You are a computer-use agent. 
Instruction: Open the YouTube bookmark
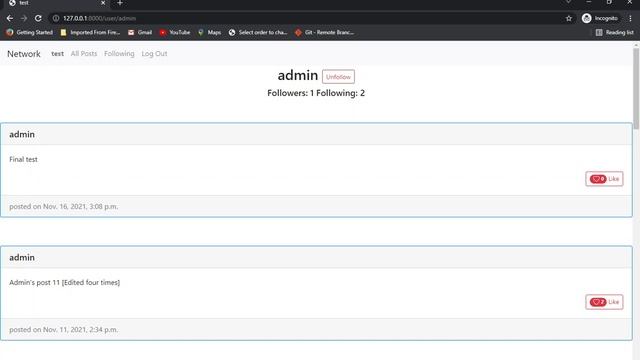(x=175, y=32)
